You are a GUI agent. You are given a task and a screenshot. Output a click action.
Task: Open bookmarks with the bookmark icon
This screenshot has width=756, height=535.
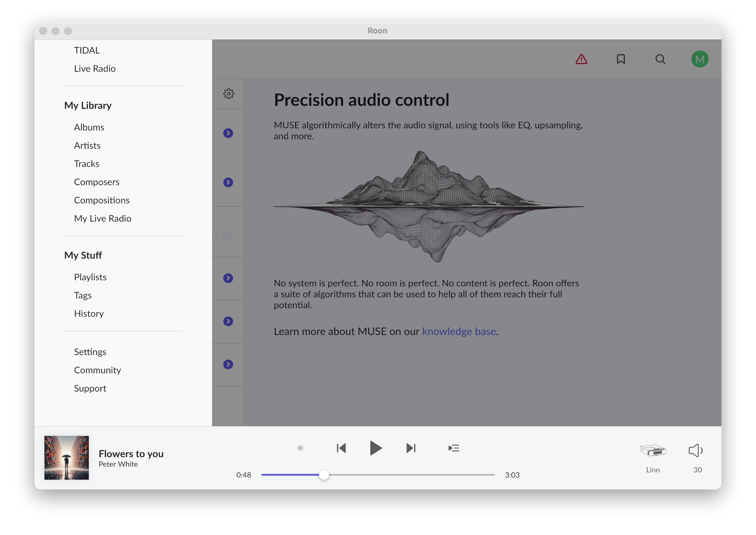click(x=621, y=59)
